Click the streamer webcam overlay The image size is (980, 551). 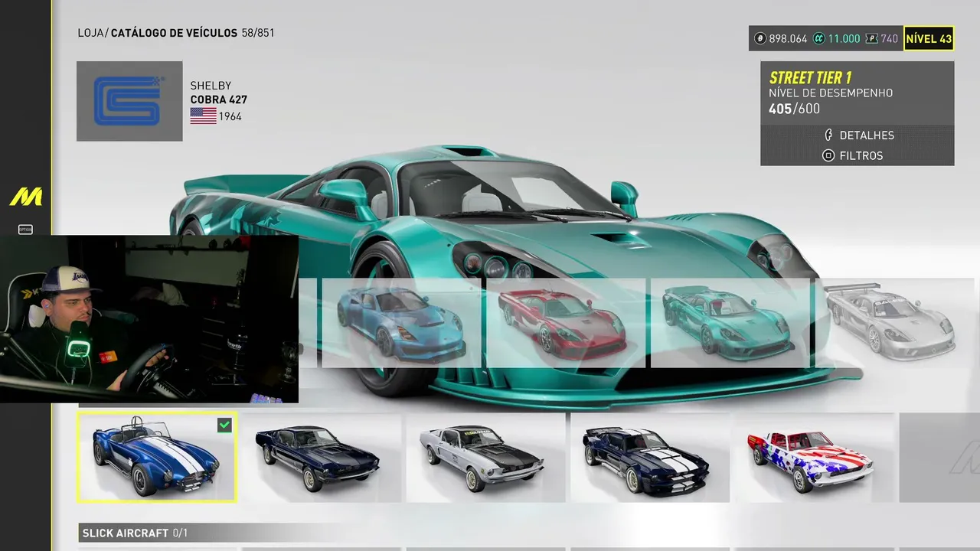[x=149, y=318]
